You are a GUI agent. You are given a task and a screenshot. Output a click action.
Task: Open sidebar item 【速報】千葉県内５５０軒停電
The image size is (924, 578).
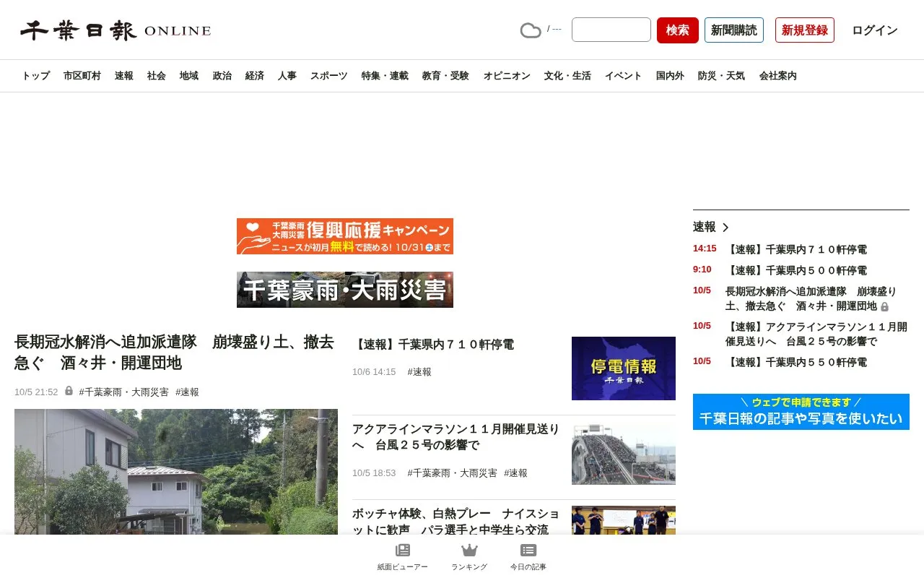pyautogui.click(x=796, y=362)
